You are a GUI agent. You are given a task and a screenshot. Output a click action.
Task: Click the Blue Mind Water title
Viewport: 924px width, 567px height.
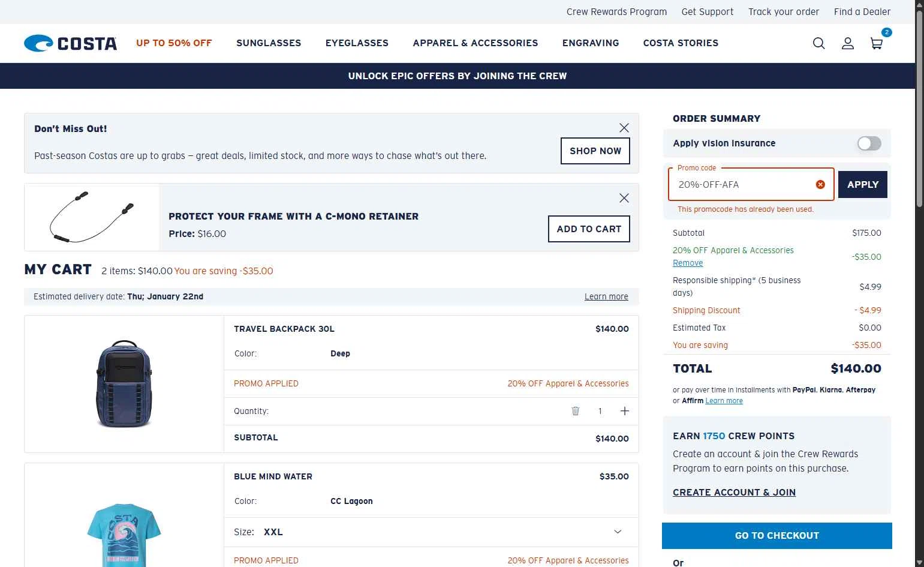(x=273, y=476)
